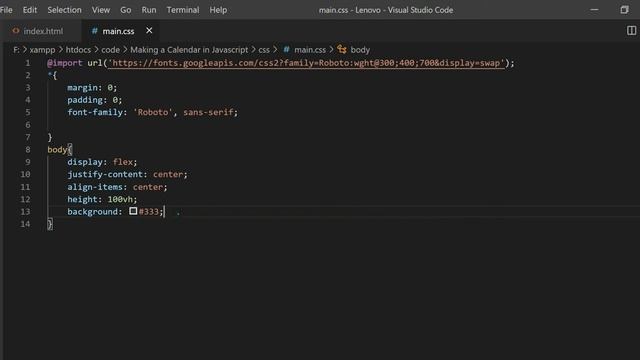640x360 pixels.
Task: Click 'justify-content' property on line 10
Action: coord(105,174)
